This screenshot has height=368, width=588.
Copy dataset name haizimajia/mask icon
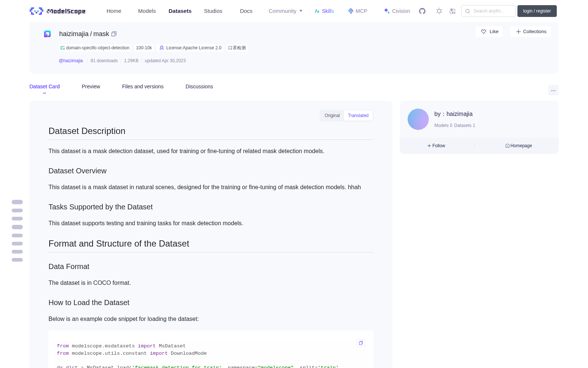tap(114, 34)
